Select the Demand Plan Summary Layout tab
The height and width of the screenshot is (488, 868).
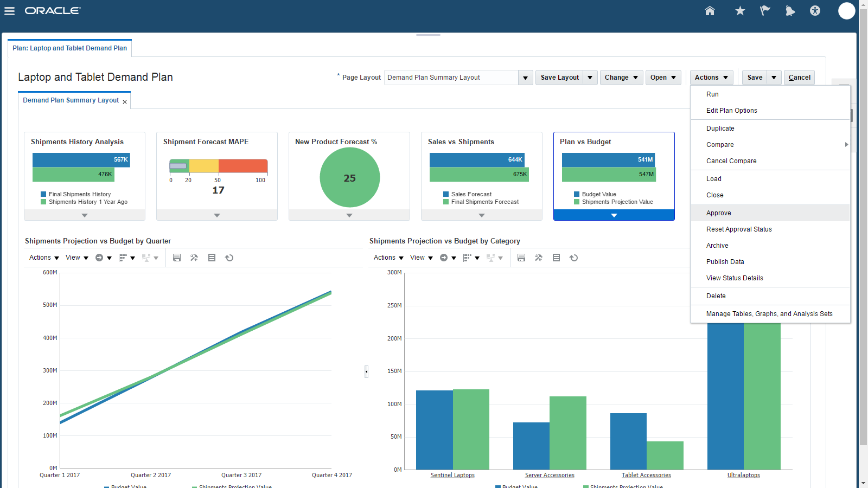click(x=71, y=100)
